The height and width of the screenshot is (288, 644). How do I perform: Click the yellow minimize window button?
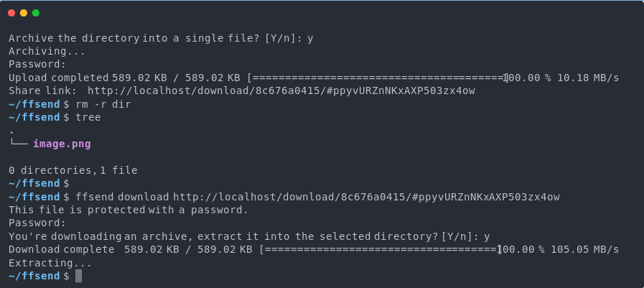click(24, 13)
